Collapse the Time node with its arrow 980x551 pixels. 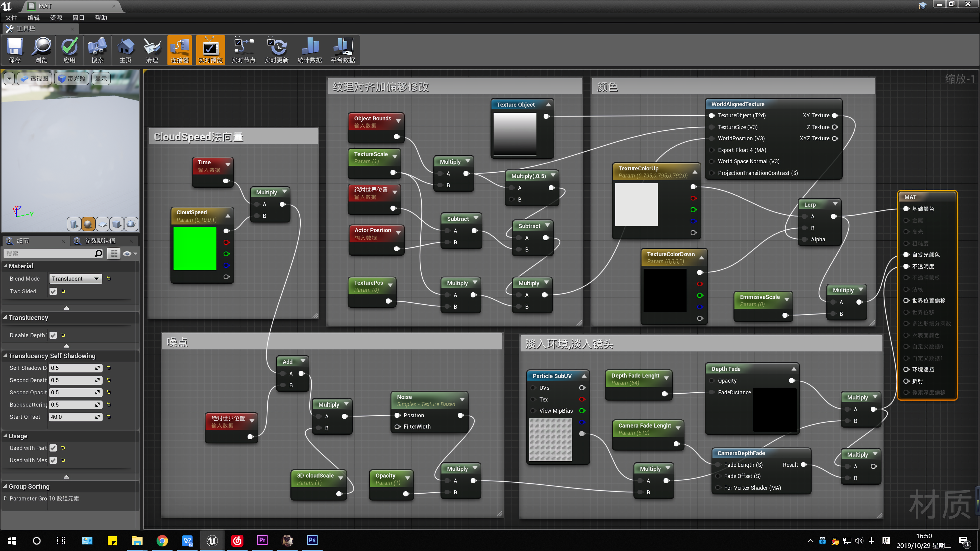228,165
